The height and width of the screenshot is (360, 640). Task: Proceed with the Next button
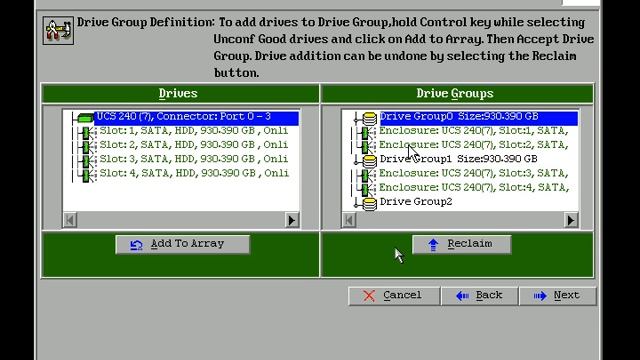pos(558,296)
